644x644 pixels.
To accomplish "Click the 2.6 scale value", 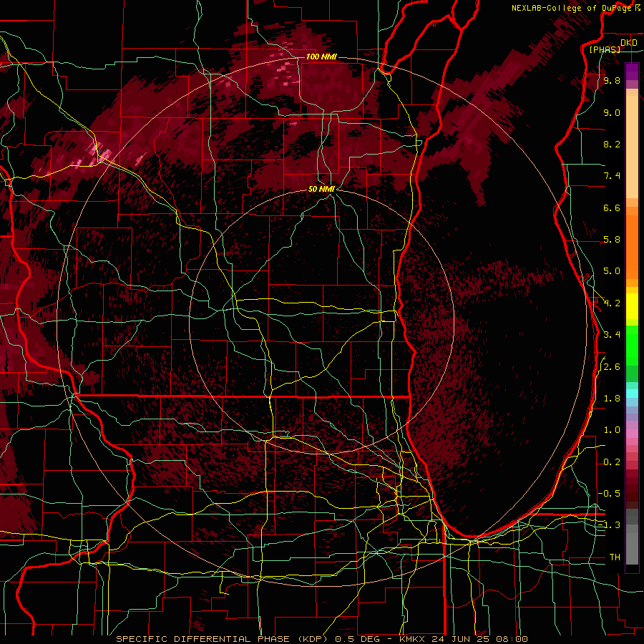I will tap(612, 367).
